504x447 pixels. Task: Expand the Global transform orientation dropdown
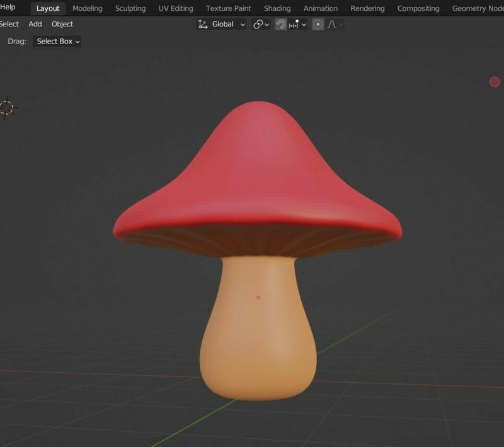[x=222, y=25]
